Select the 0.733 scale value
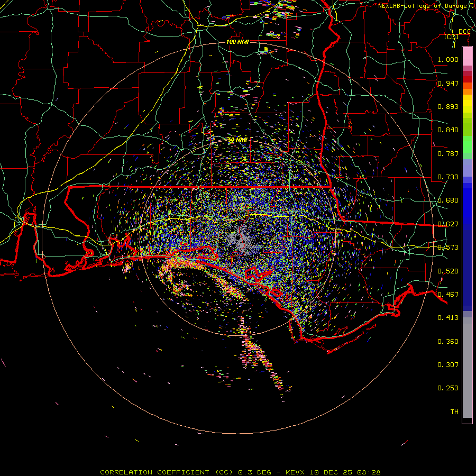 (x=448, y=177)
